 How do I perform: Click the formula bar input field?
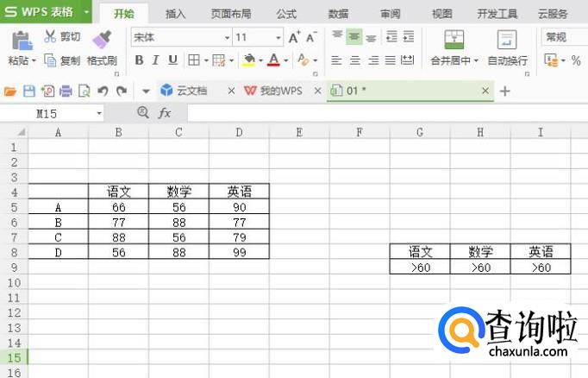click(x=387, y=113)
